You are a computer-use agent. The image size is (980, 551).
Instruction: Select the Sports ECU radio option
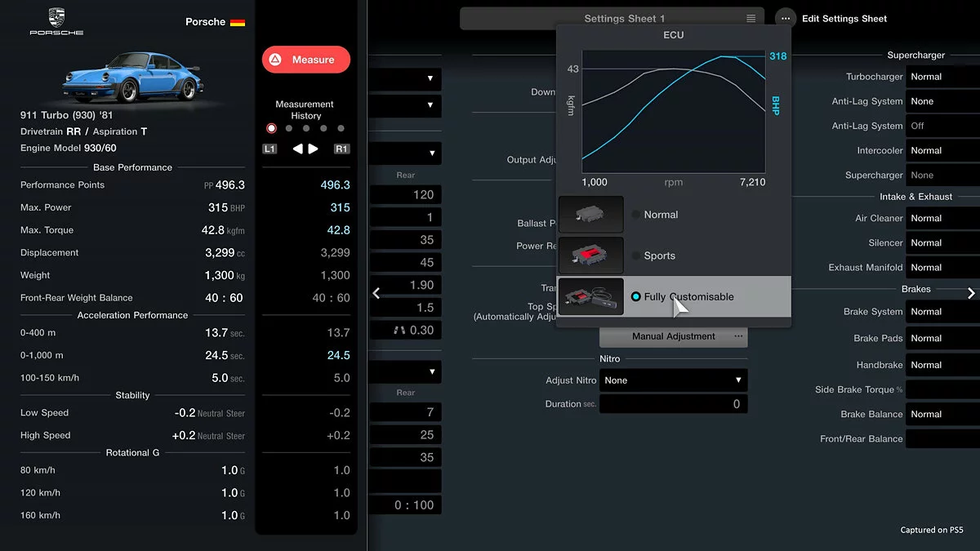tap(636, 256)
